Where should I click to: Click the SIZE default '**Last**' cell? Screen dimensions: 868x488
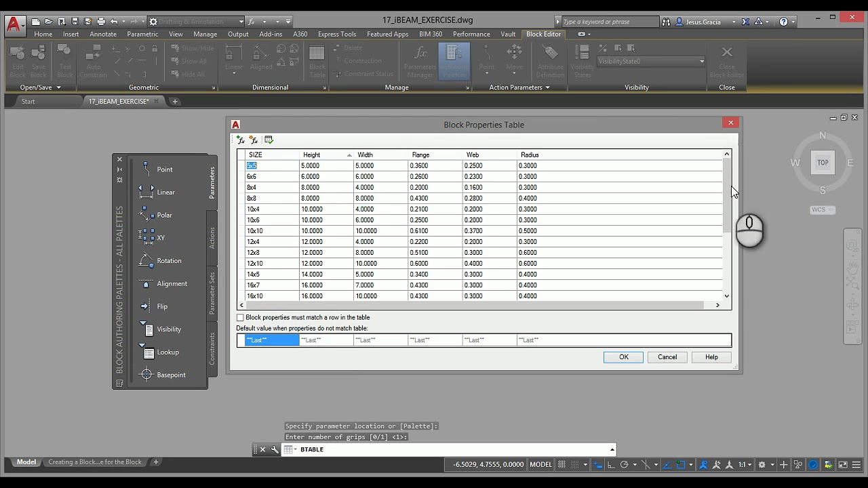pyautogui.click(x=272, y=340)
